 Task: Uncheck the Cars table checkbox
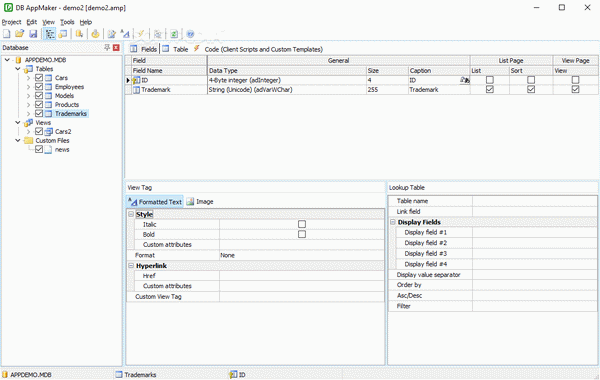point(39,78)
